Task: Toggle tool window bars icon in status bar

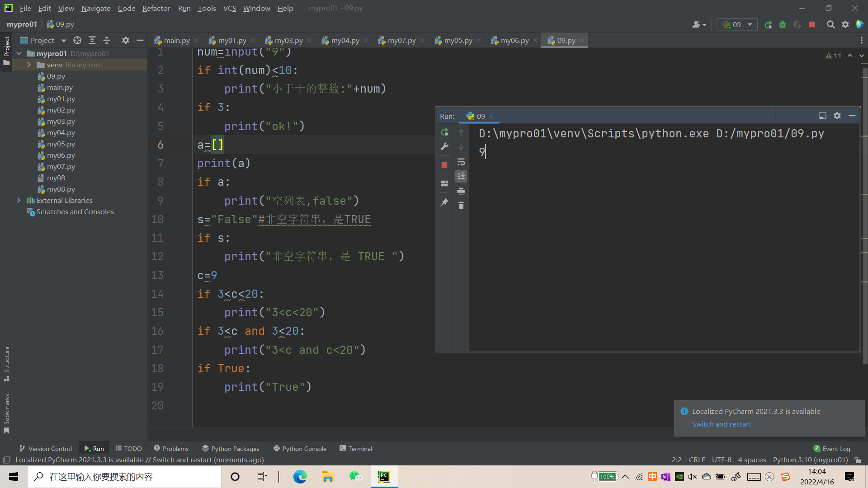Action: tap(7, 460)
